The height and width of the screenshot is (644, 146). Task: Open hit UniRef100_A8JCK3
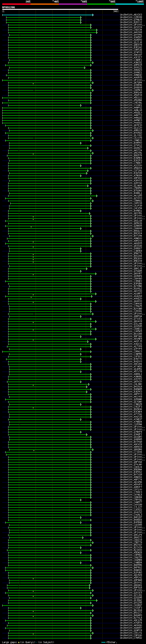(131, 15)
